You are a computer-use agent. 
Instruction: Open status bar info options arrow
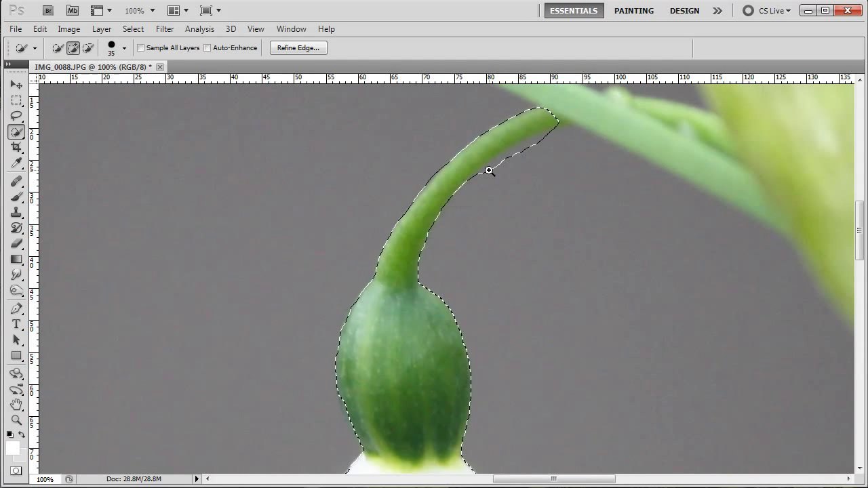[x=197, y=479]
